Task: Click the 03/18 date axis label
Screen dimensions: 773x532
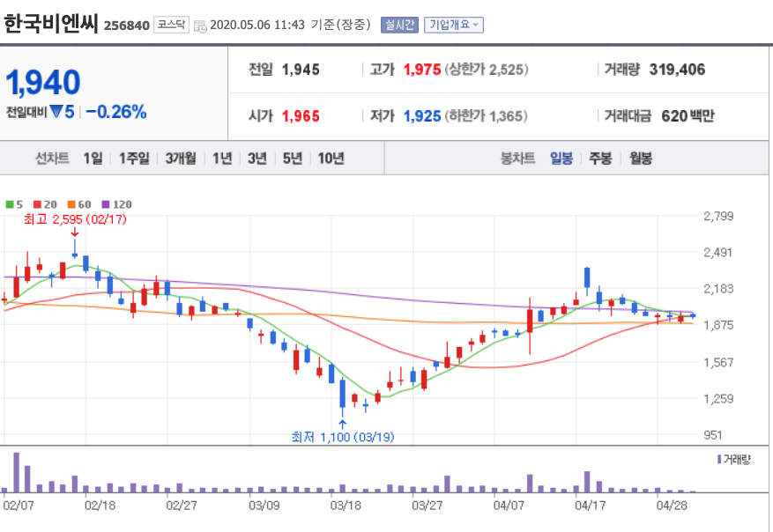Action: coord(346,506)
